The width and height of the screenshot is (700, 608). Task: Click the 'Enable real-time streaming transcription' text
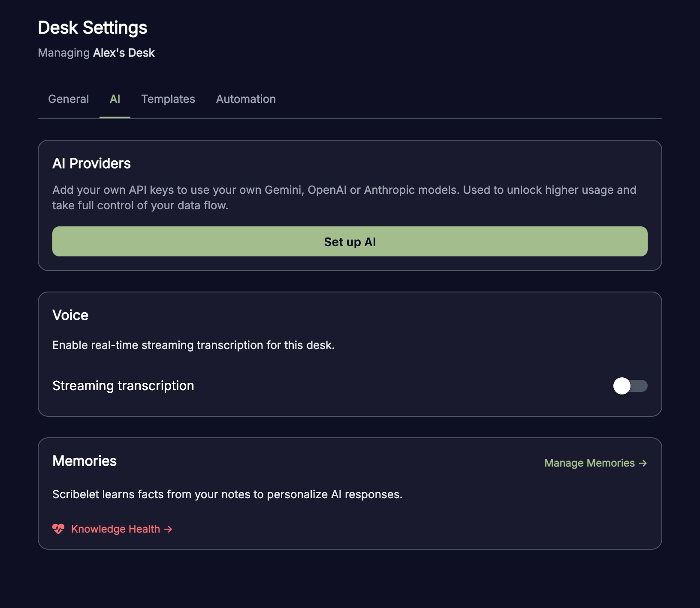coord(193,345)
